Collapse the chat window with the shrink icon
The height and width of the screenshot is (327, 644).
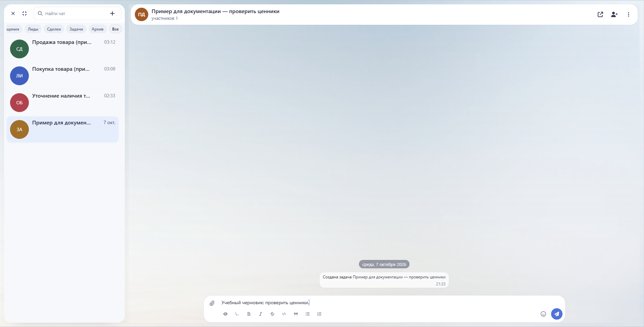[24, 13]
